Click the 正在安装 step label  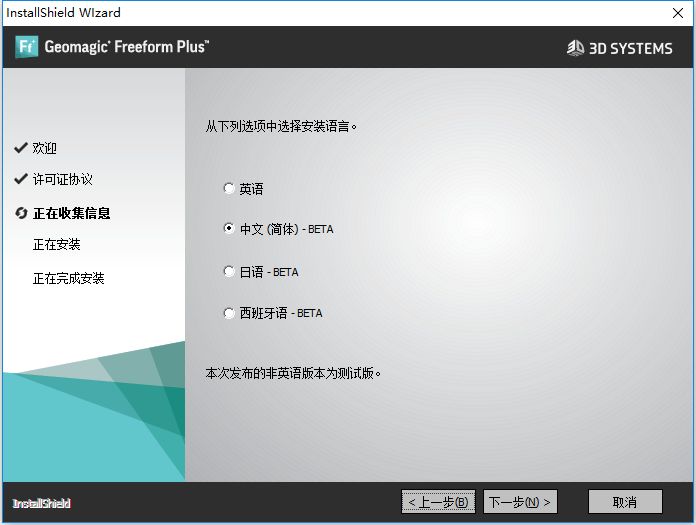click(x=56, y=245)
